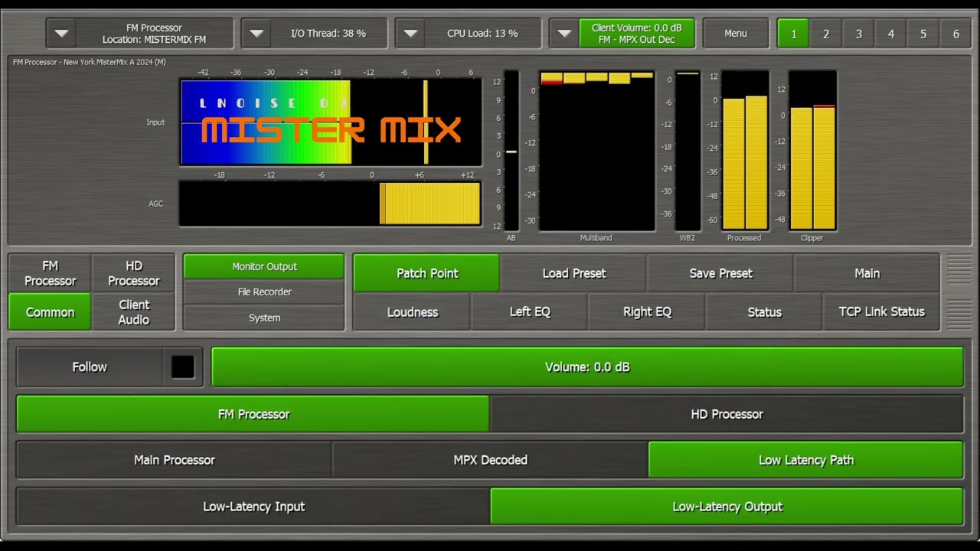Click the I/O Thread 38 % readout

tap(328, 34)
